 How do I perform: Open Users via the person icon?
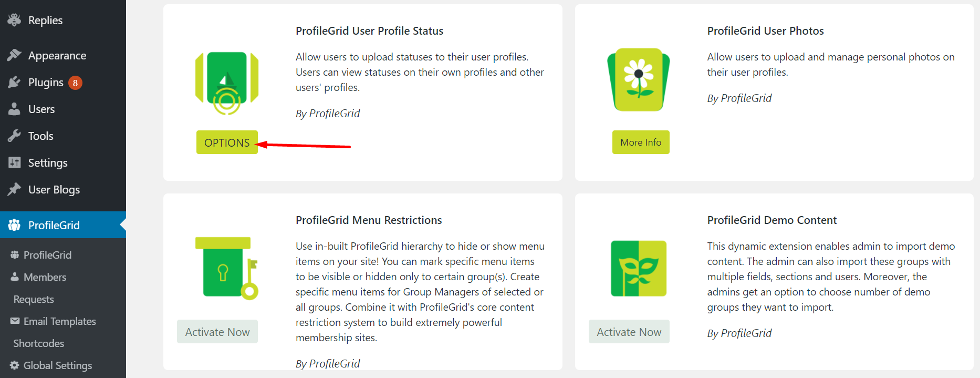[15, 109]
